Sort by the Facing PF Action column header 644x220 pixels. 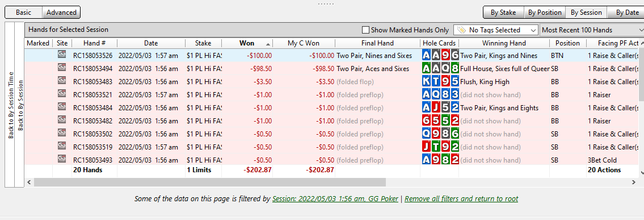pyautogui.click(x=612, y=43)
